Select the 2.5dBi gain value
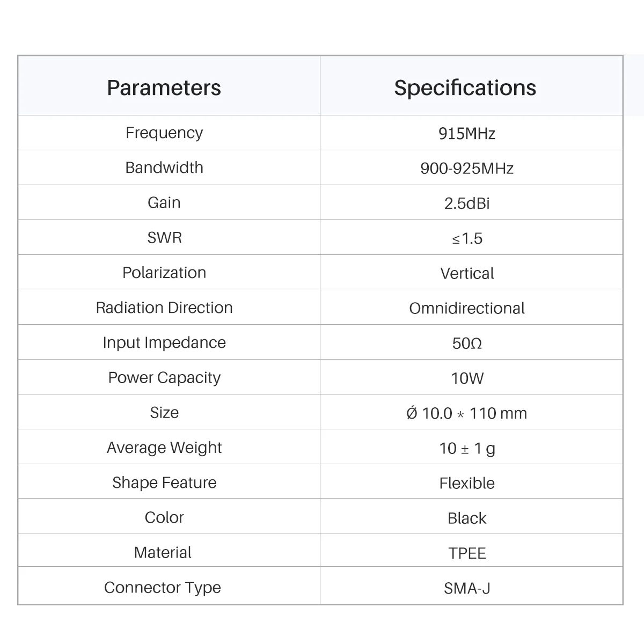Viewport: 644px width, 644px height. coord(467,203)
